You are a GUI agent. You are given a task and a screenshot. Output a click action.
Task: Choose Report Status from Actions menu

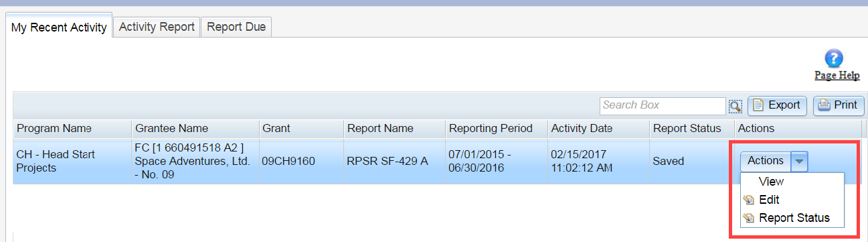[x=793, y=218]
